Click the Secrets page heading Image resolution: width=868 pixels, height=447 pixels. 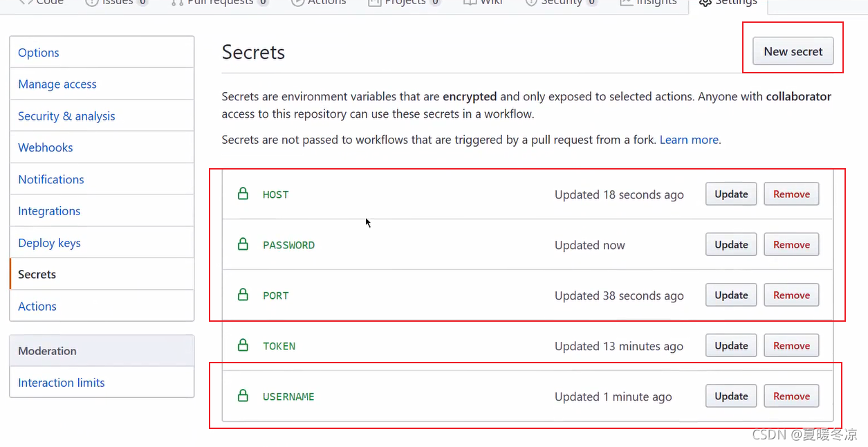pyautogui.click(x=253, y=53)
